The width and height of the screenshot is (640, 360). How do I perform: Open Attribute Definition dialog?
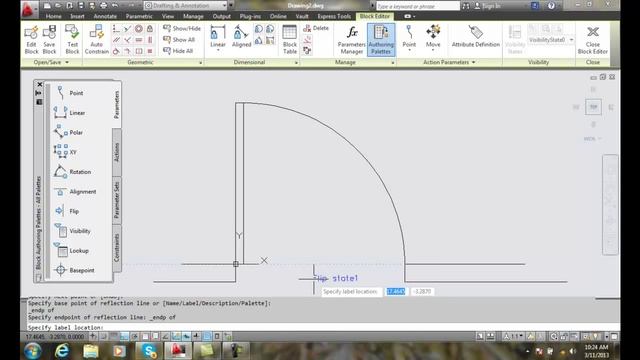(x=476, y=37)
